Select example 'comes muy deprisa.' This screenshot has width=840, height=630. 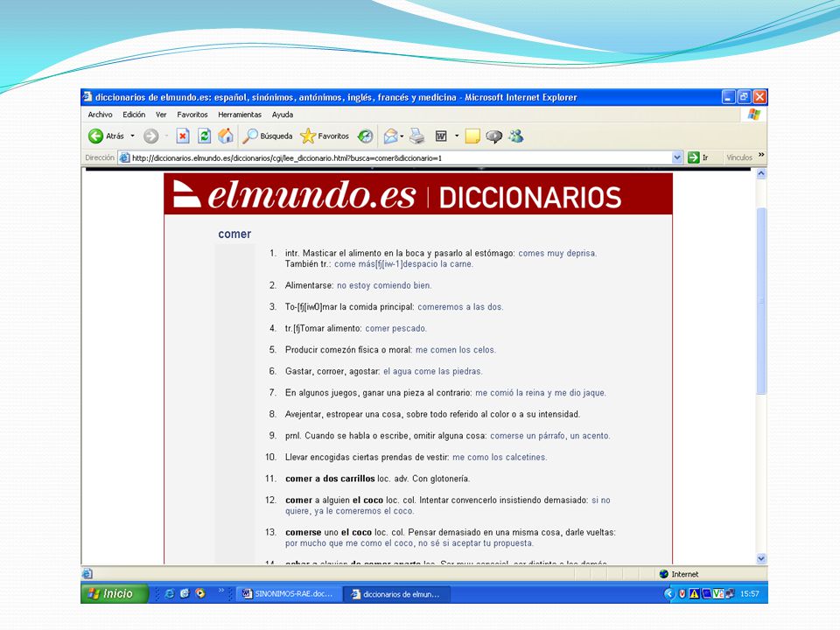pyautogui.click(x=557, y=254)
